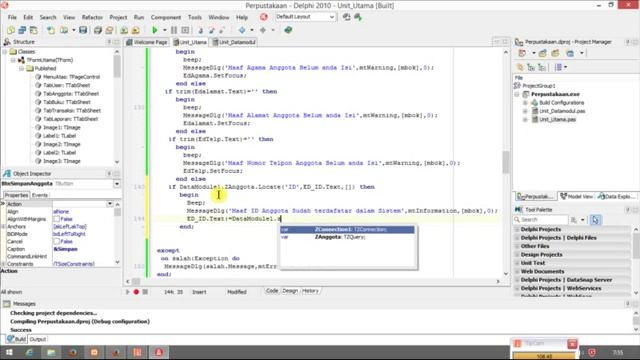Select ZConnection1 in code completion list
Image resolution: width=640 pixels, height=360 pixels.
(347, 230)
